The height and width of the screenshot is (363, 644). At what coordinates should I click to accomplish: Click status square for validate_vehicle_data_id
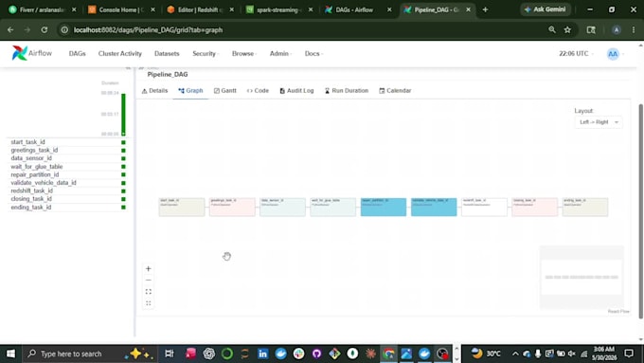pyautogui.click(x=123, y=183)
